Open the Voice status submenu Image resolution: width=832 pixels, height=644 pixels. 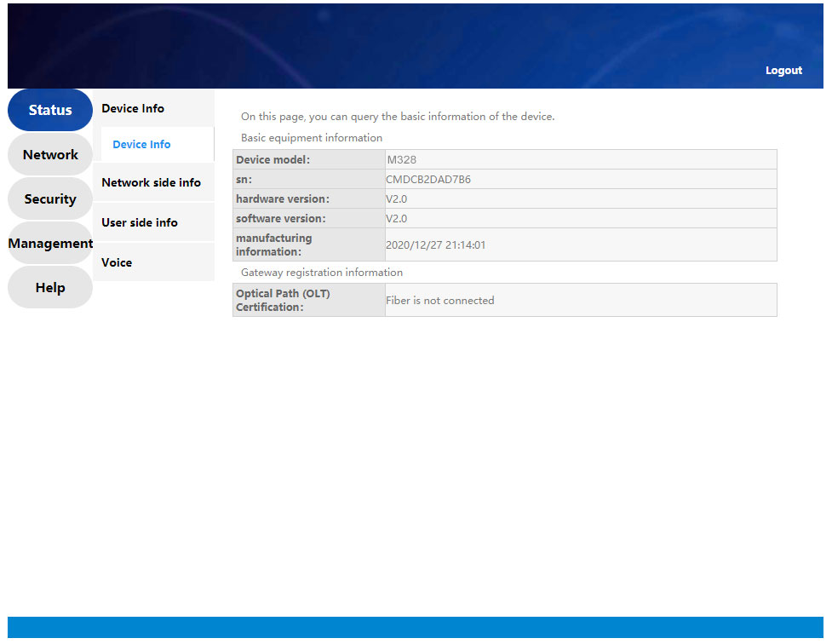coord(117,262)
